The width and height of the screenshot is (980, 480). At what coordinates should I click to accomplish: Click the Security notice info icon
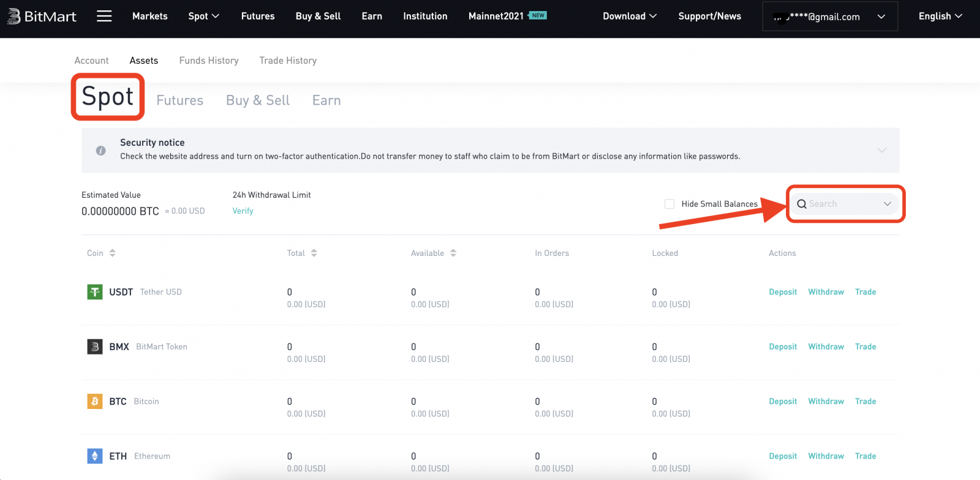coord(101,151)
